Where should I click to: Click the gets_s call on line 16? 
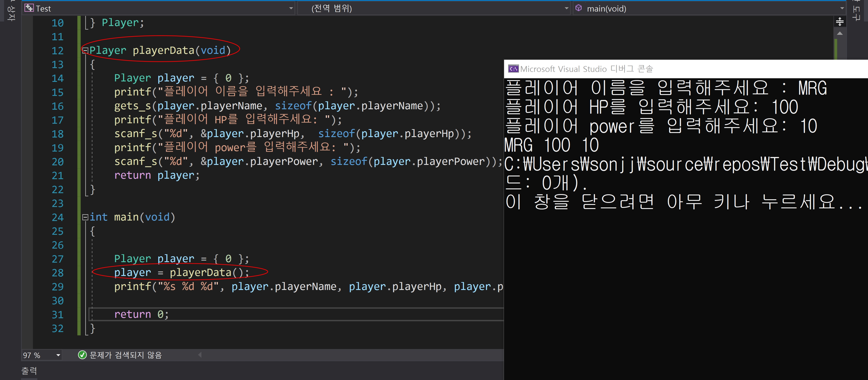click(x=277, y=106)
